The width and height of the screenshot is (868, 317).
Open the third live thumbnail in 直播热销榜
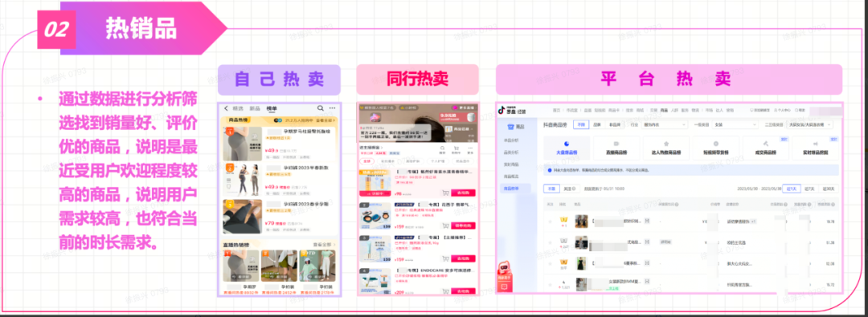(317, 266)
